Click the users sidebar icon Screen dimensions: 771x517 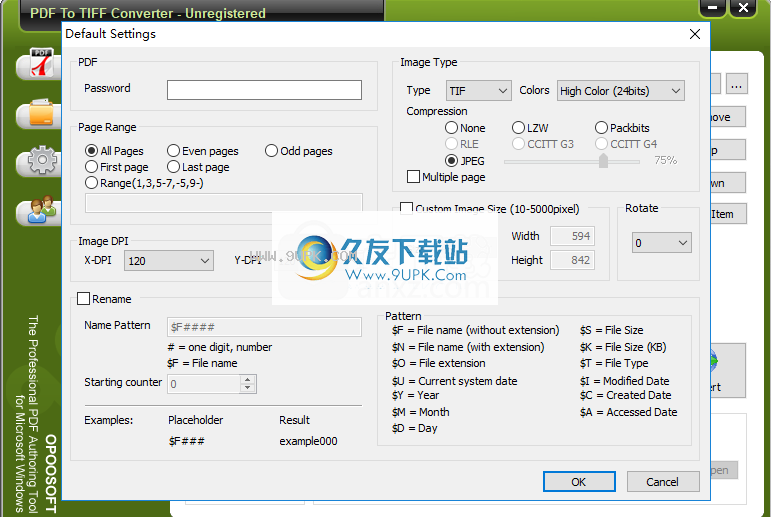click(x=41, y=210)
